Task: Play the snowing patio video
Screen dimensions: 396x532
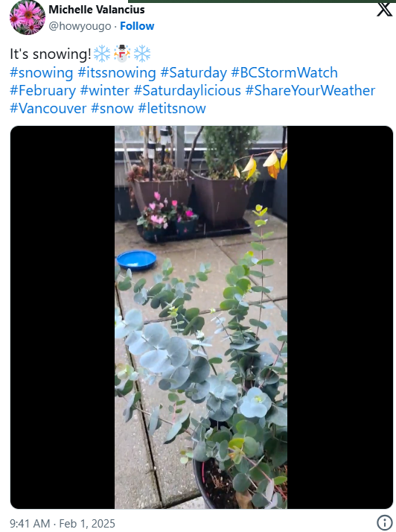Action: [x=201, y=317]
